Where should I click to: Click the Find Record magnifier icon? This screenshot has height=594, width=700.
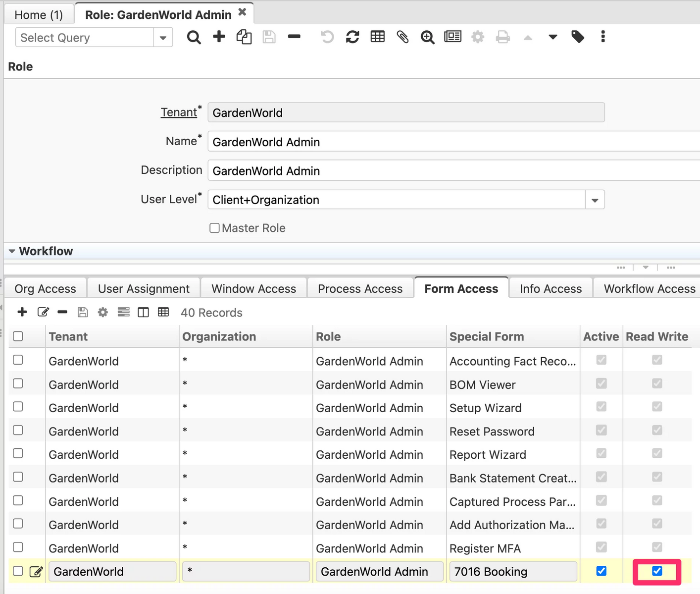click(x=194, y=37)
